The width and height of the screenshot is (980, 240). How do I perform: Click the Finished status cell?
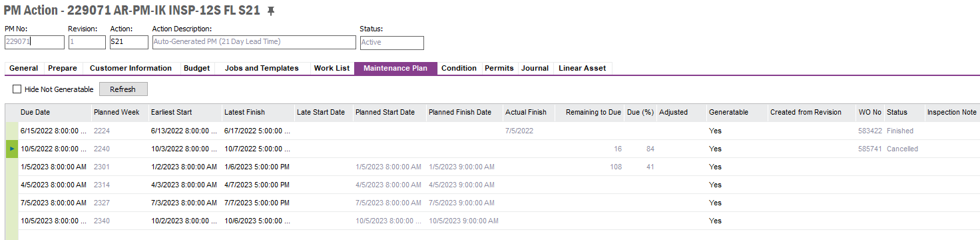tap(904, 131)
